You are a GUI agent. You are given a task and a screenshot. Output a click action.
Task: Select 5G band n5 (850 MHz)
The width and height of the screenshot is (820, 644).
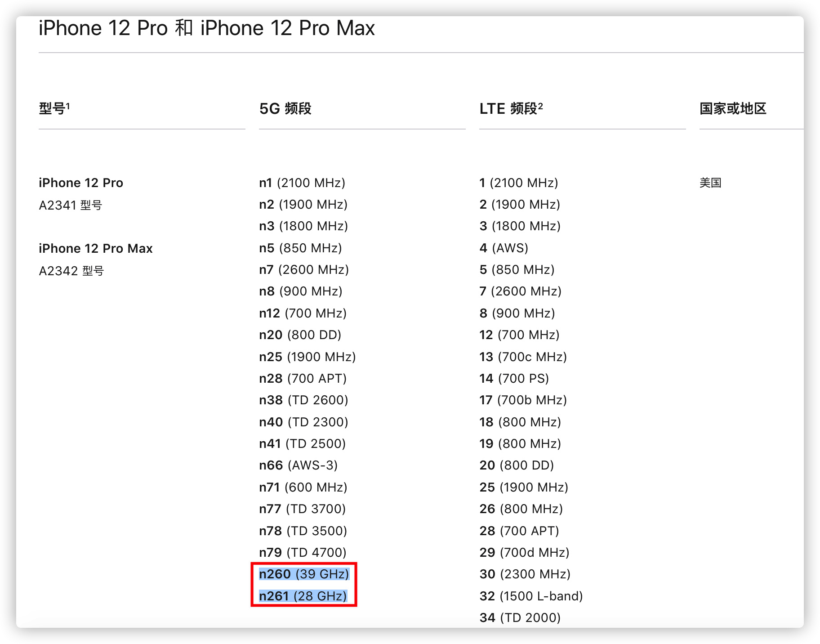coord(300,248)
